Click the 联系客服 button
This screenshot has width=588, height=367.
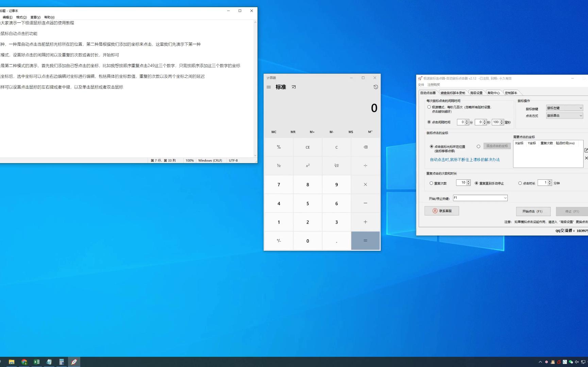[x=441, y=211]
